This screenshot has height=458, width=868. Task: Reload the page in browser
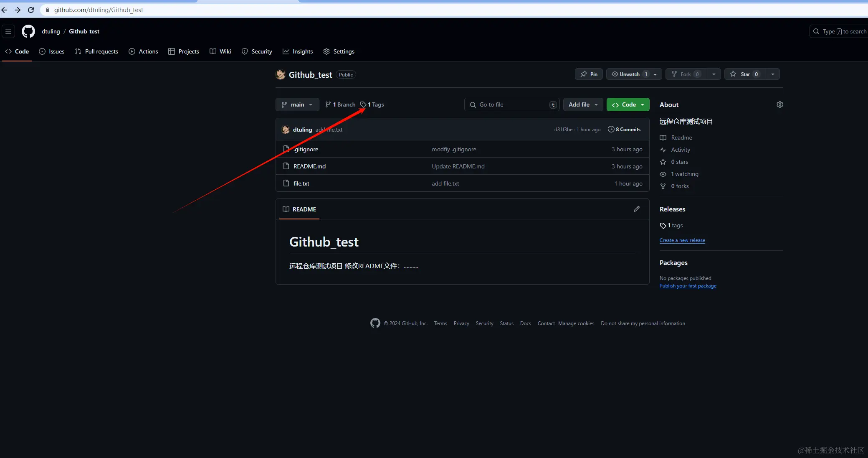(x=31, y=10)
